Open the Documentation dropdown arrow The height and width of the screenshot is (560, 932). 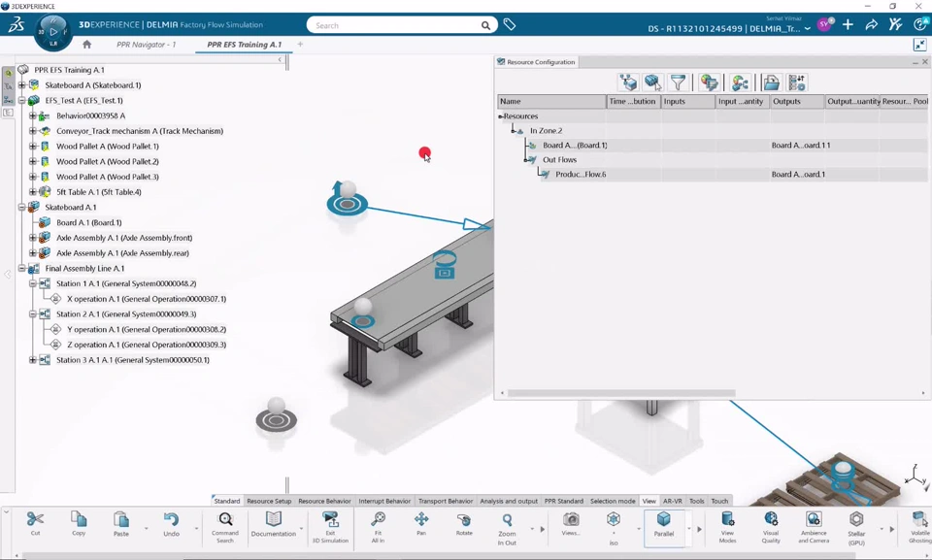click(301, 529)
